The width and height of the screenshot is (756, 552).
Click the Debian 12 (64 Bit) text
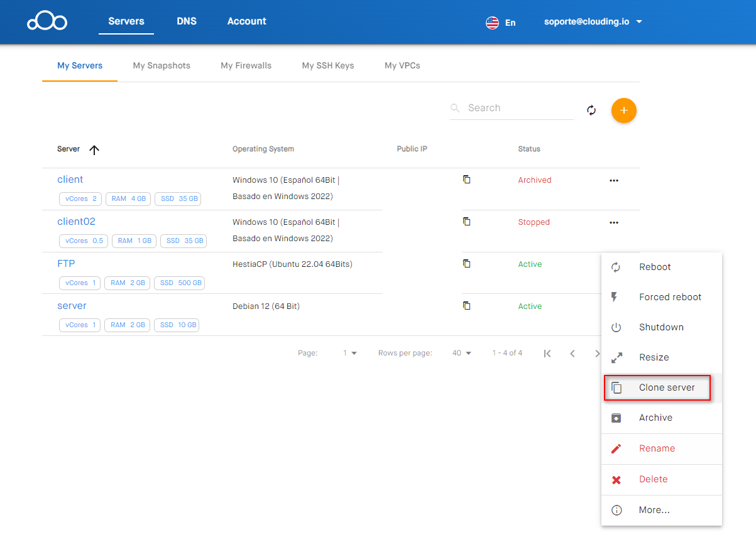[x=266, y=306]
